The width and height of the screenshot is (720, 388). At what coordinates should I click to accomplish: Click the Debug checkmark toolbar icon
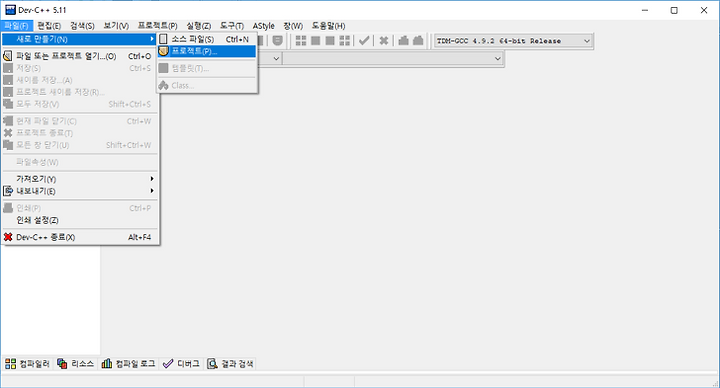pyautogui.click(x=364, y=41)
